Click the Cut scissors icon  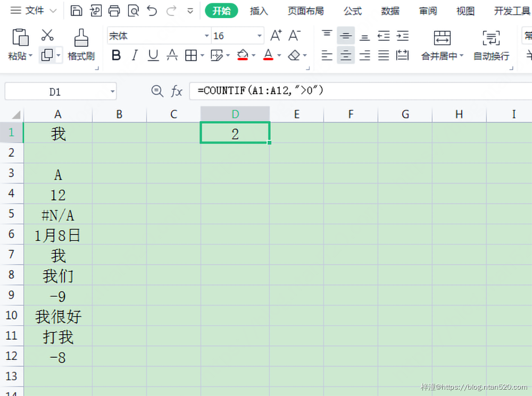point(47,35)
